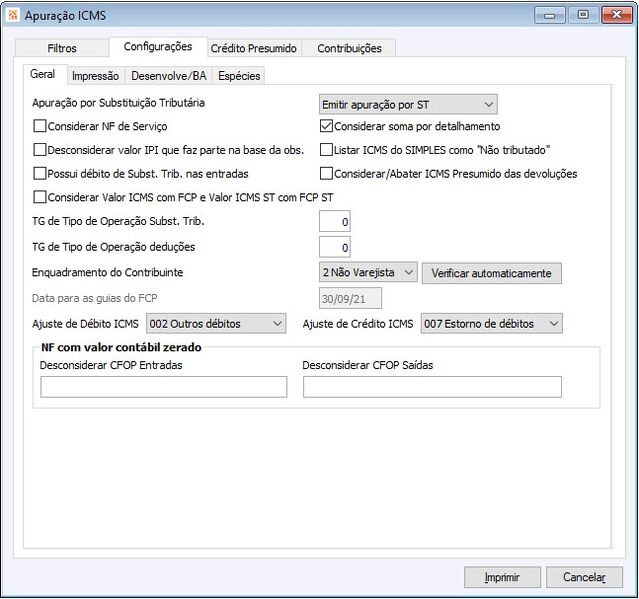This screenshot has width=639, height=599.
Task: Switch to the Filtros tab
Action: coord(62,48)
